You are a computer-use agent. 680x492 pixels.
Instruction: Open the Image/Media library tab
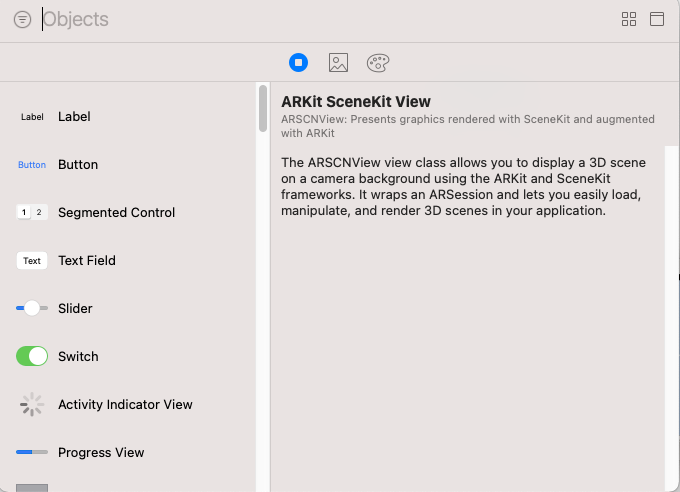tap(338, 62)
